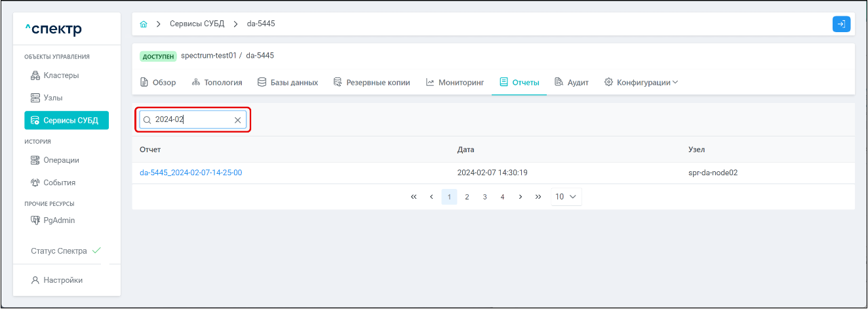The width and height of the screenshot is (868, 309).
Task: Click into the report search input field
Action: (192, 120)
